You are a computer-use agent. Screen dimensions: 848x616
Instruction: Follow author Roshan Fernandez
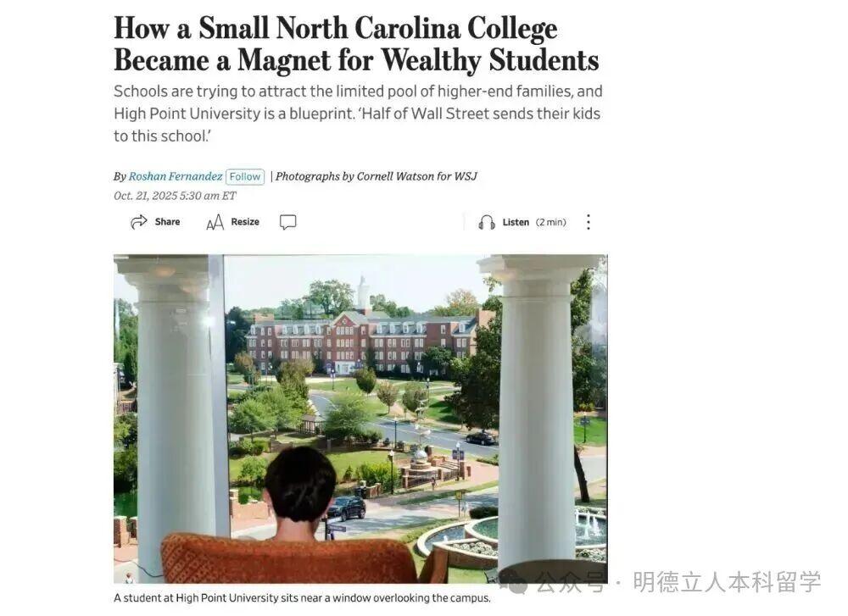[x=245, y=177]
